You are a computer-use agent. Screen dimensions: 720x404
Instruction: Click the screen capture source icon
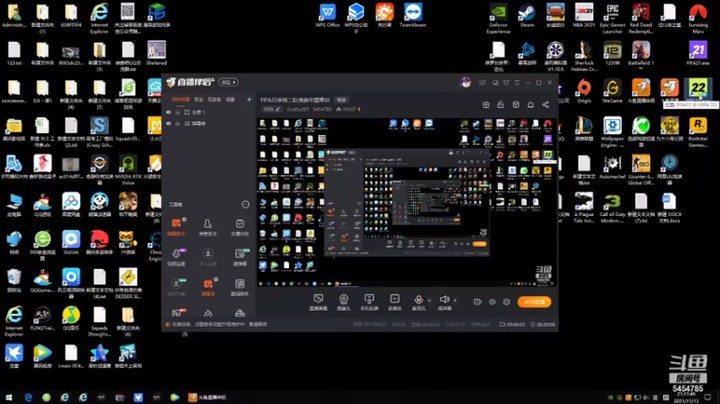point(318,299)
